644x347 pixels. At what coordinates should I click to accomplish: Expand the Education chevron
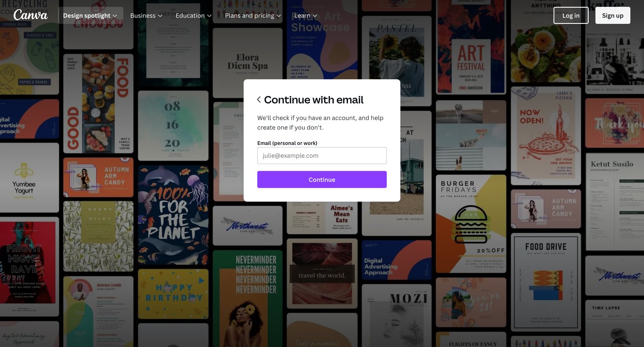click(x=209, y=16)
